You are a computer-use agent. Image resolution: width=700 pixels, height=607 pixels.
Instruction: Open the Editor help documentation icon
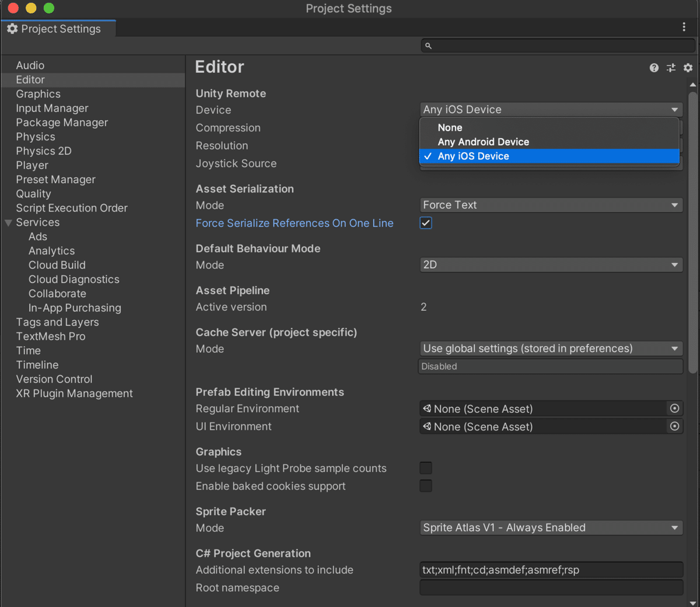(654, 68)
